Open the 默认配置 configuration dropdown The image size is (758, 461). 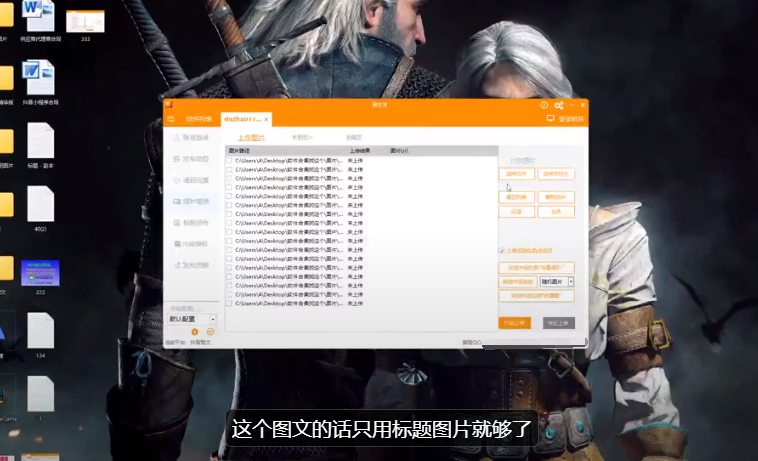click(192, 319)
